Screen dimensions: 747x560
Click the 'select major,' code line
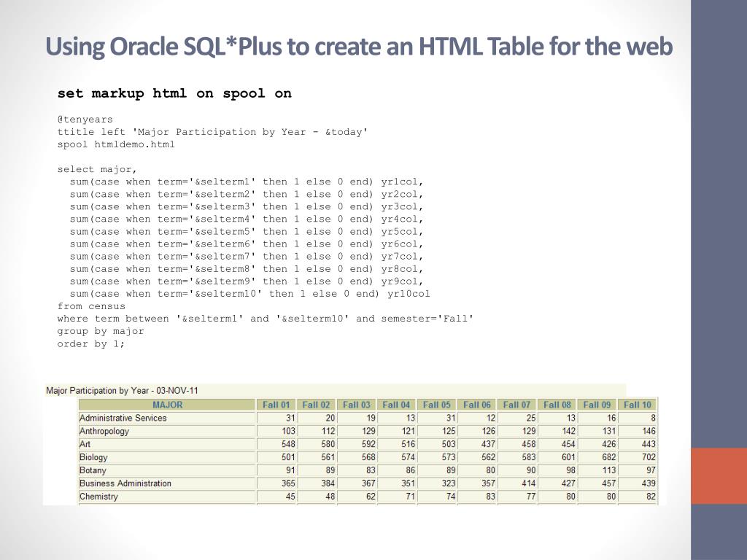pos(97,169)
